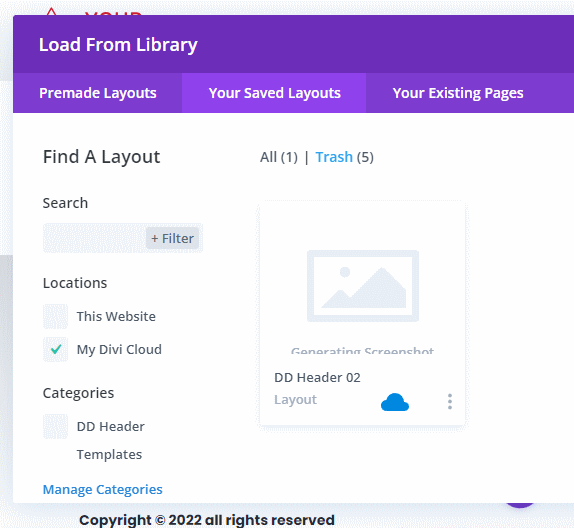Click the Categories section label
This screenshot has height=528, width=574.
(x=78, y=393)
